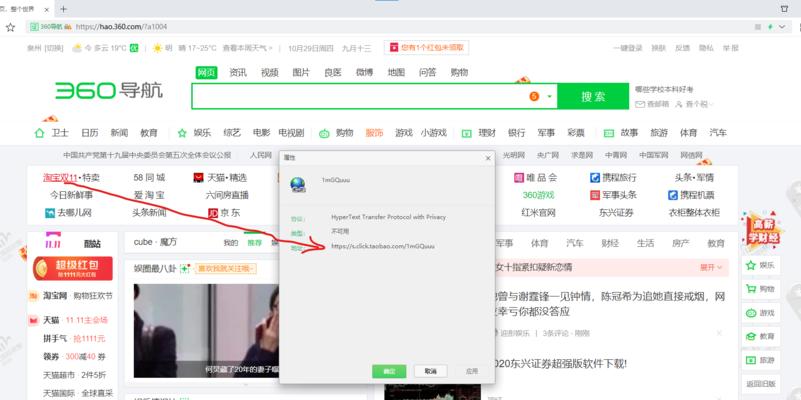801x400 pixels.
Task: Click the Vipshop icon beside 唯品会
Action: point(519,178)
